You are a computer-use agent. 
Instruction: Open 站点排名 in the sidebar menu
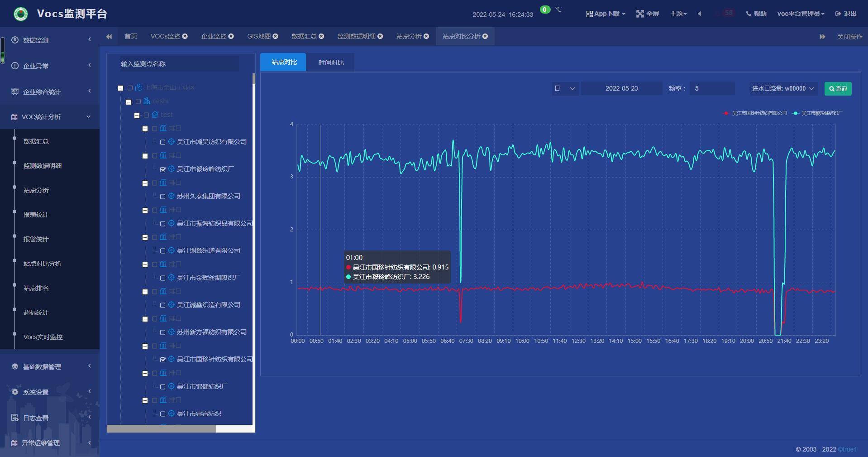point(36,288)
